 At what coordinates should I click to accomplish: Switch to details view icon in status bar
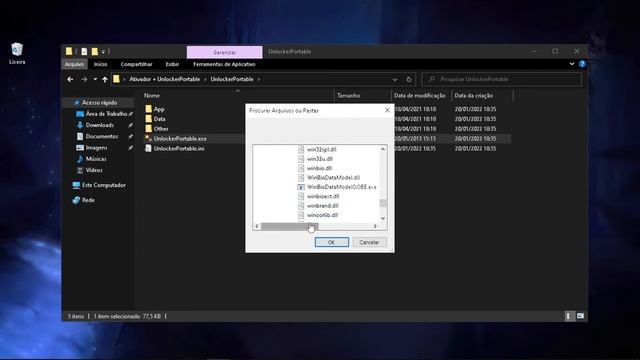point(569,316)
